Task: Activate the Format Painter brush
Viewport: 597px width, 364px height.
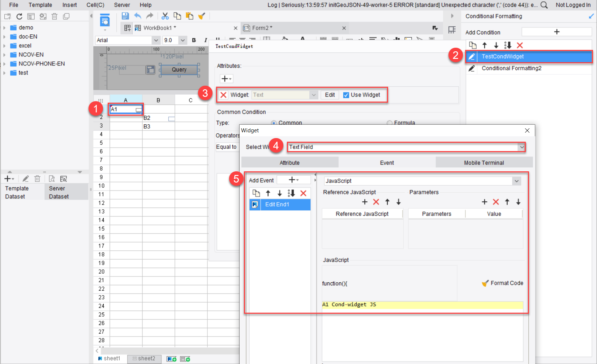Action: point(202,16)
